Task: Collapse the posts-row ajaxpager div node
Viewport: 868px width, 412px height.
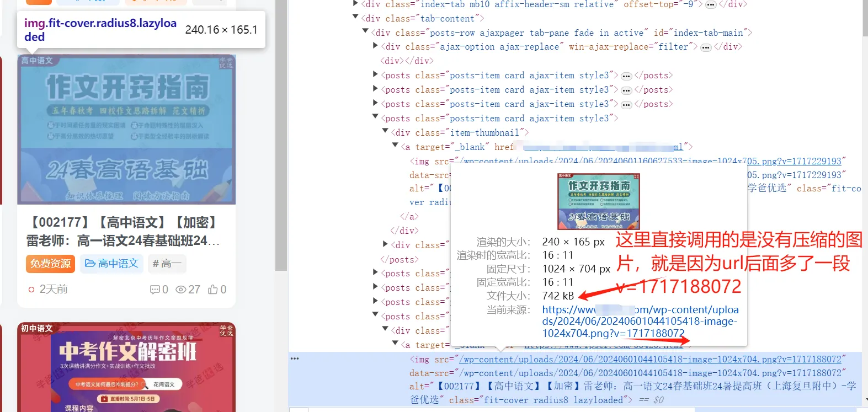Action: coord(365,32)
